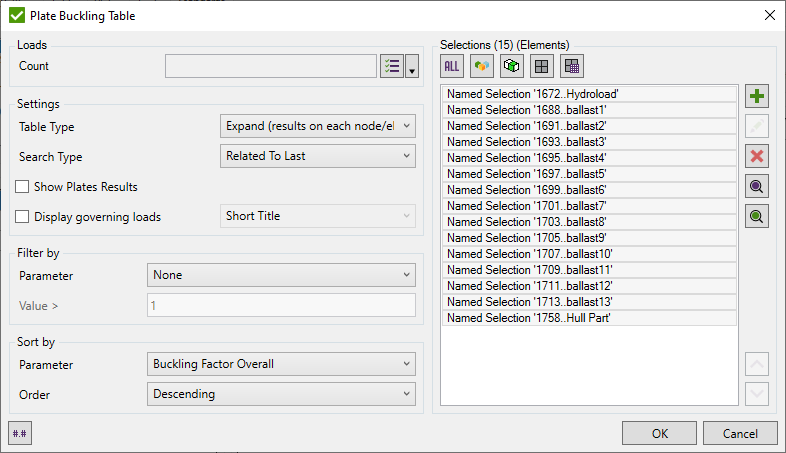Click the green magnifier icon
The image size is (786, 453).
click(757, 216)
